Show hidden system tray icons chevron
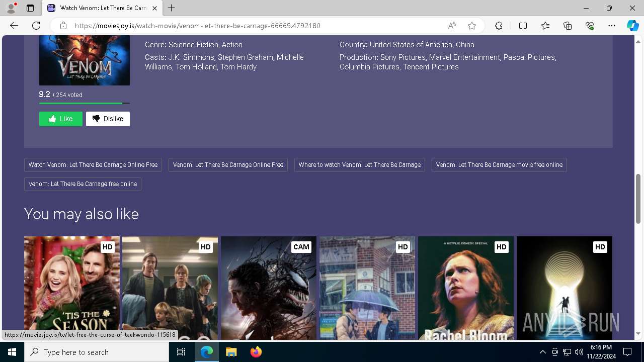Viewport: 644px width, 362px height. (542, 352)
